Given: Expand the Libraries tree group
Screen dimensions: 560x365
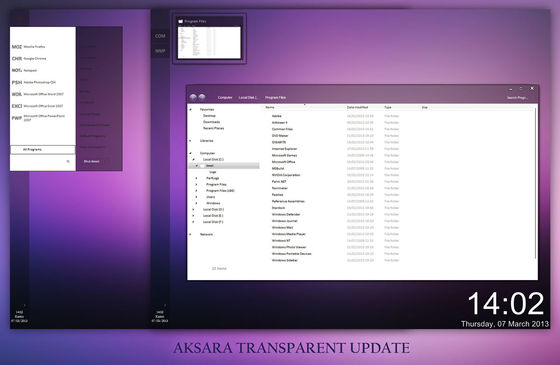Looking at the screenshot, I should [x=190, y=141].
